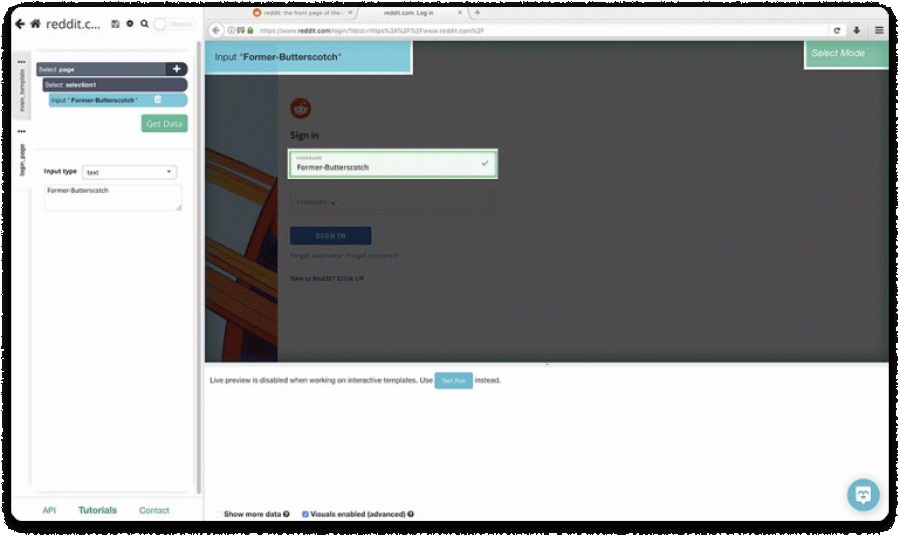The width and height of the screenshot is (900, 537).
Task: Open the API link
Action: [x=49, y=510]
